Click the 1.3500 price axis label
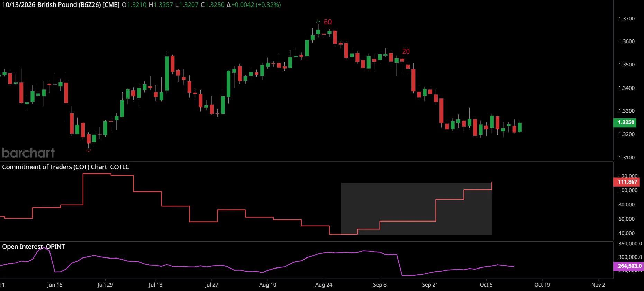Screen dimensions: 644x291 coord(626,65)
